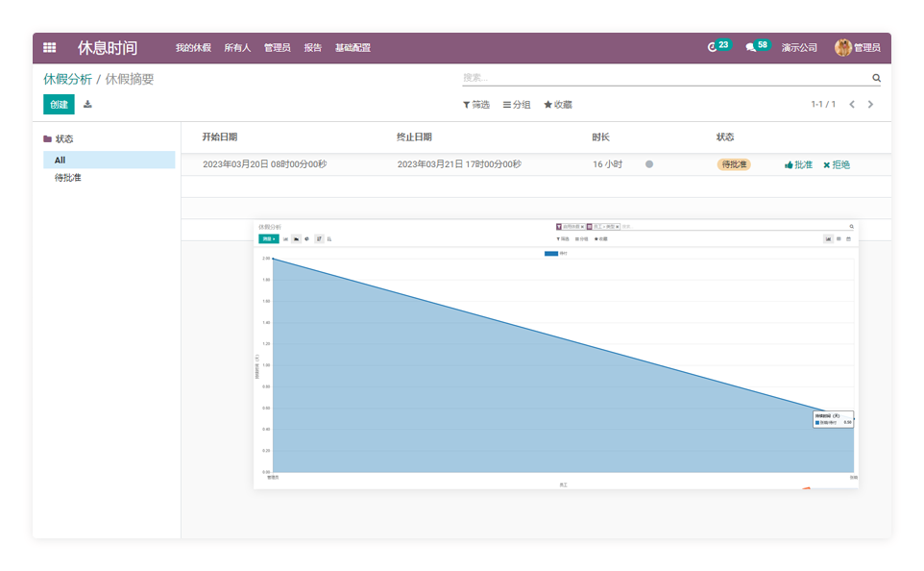Open the 基础配置 menu

(353, 47)
